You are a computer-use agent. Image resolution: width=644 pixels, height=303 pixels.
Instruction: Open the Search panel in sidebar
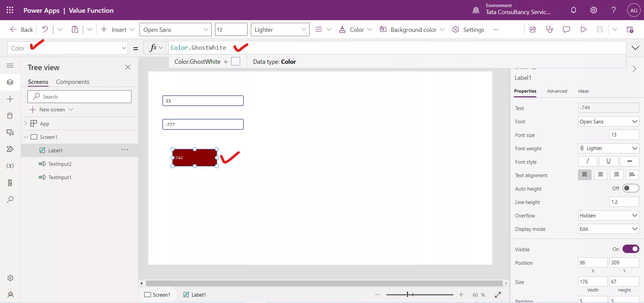(x=10, y=200)
